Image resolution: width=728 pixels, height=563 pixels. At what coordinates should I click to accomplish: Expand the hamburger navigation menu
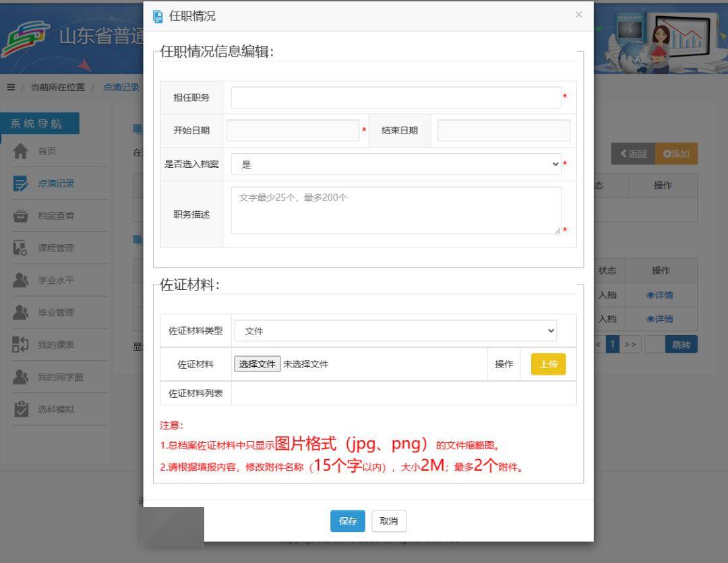click(x=11, y=87)
